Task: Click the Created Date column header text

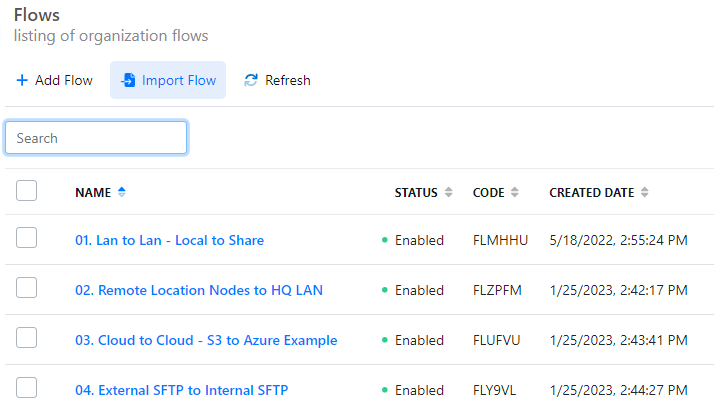Action: click(x=591, y=192)
